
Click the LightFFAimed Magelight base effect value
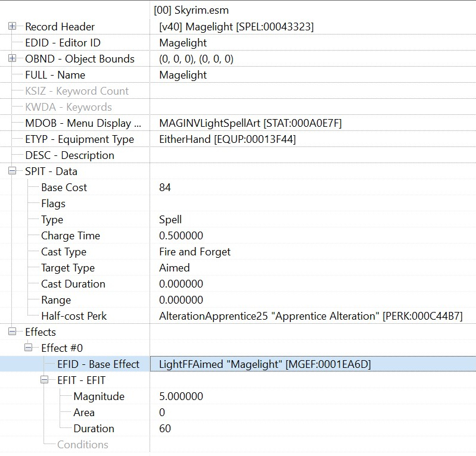tap(265, 364)
